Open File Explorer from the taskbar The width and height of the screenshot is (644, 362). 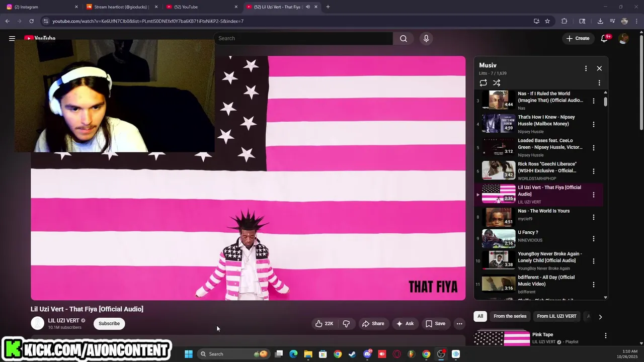(308, 354)
